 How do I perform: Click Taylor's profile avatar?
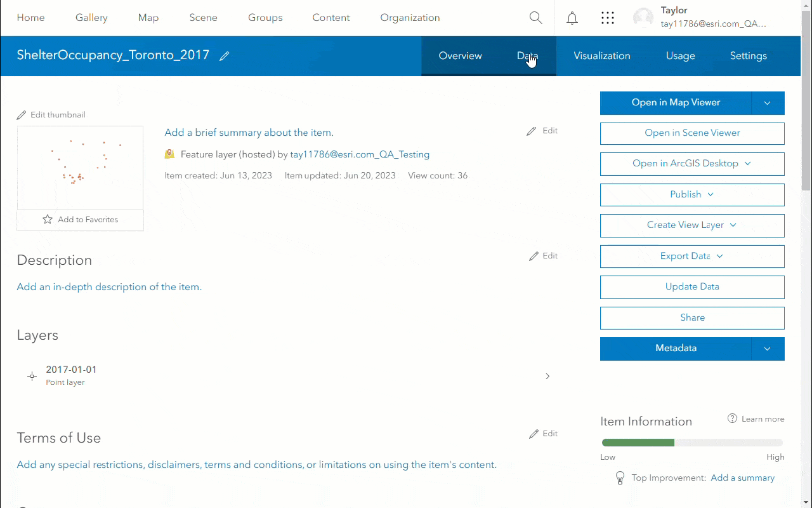(643, 18)
